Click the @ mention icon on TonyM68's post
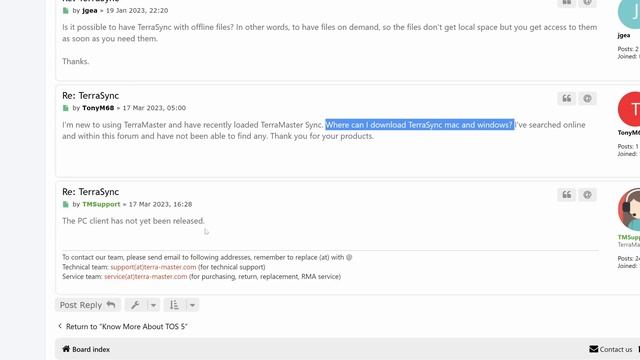640x360 pixels. (x=587, y=98)
